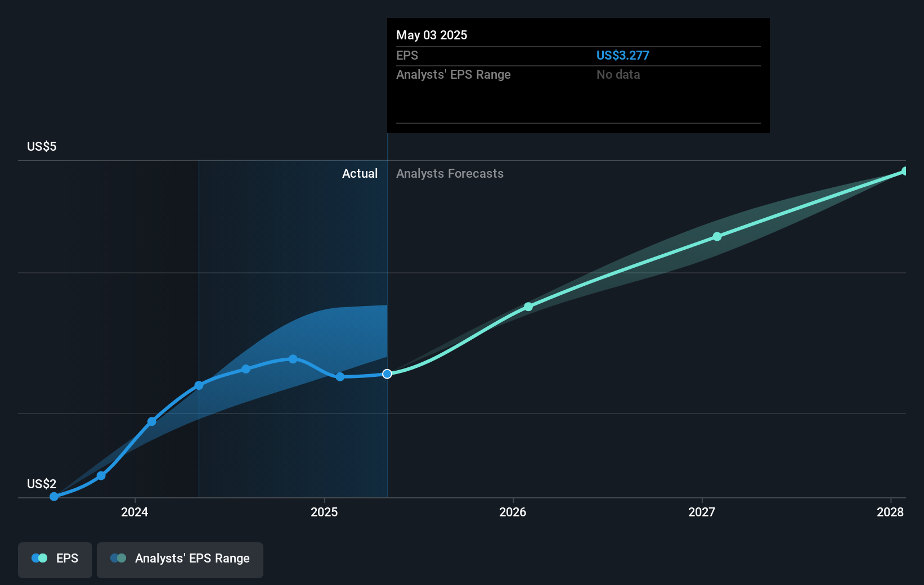924x585 pixels.
Task: Click the Analysts' EPS Range row label in the tooltip
Action: tap(454, 75)
